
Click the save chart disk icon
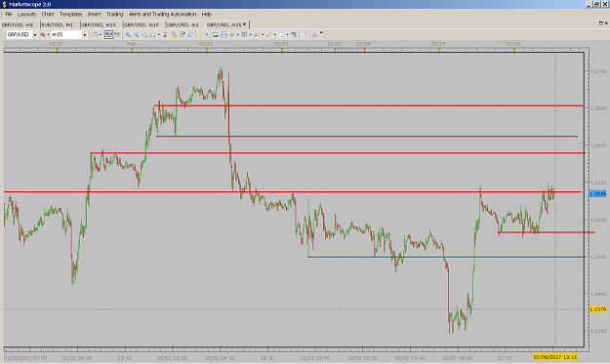point(224,34)
